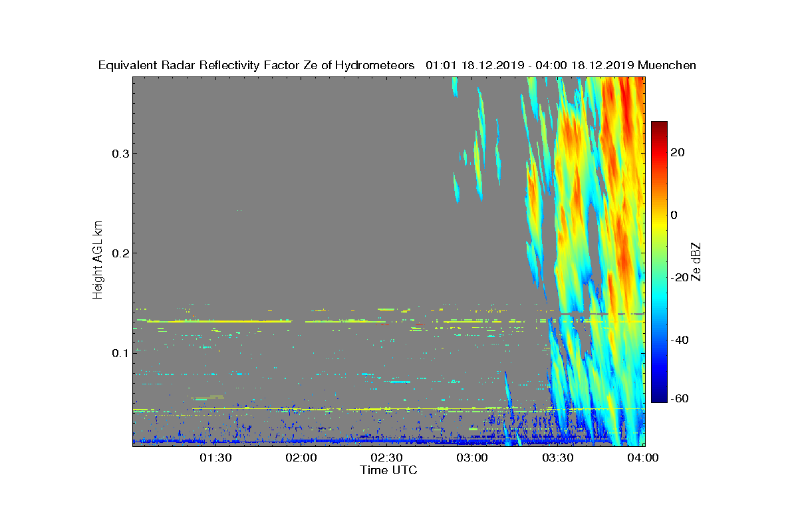Click the 04:00 time tick label
Viewport: 798px width, 532px height.
click(643, 458)
